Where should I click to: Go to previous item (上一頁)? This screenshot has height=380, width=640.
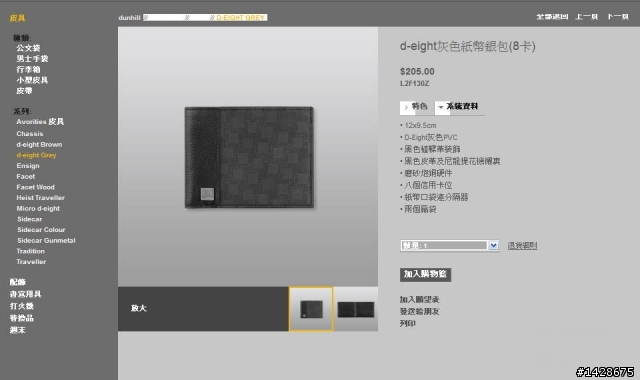587,17
